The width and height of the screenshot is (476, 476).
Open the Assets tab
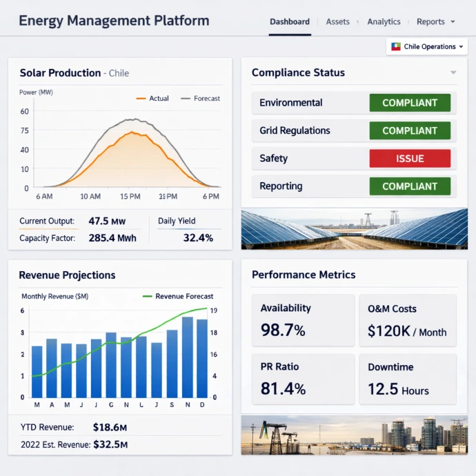point(338,22)
